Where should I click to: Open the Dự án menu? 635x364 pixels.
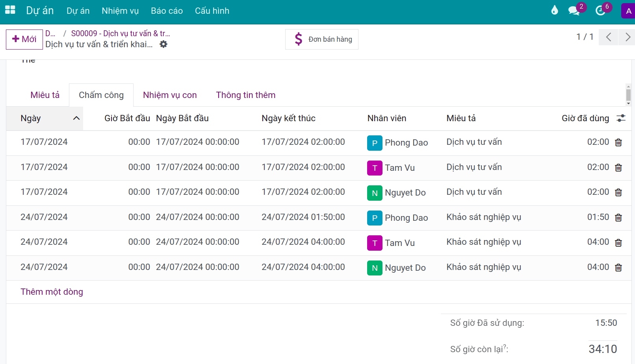click(78, 11)
